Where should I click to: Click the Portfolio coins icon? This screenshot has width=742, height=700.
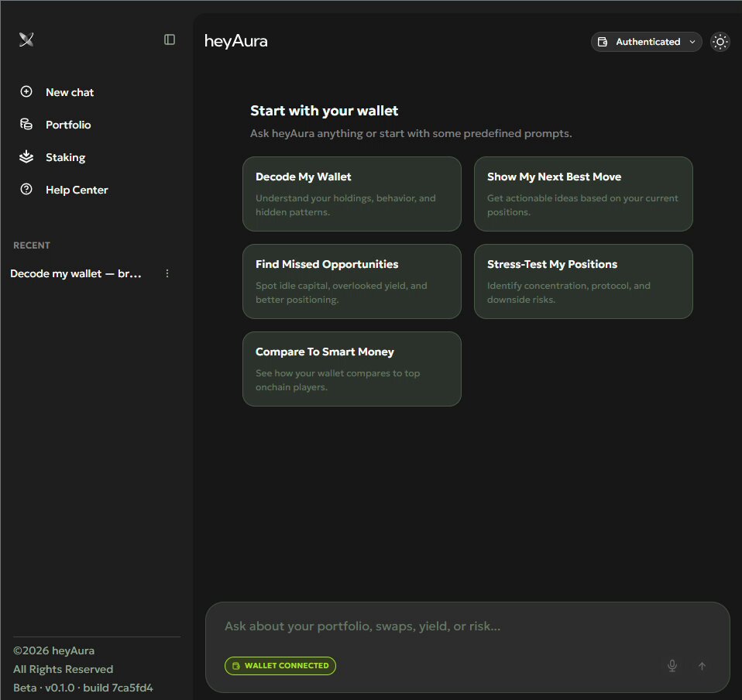[26, 125]
